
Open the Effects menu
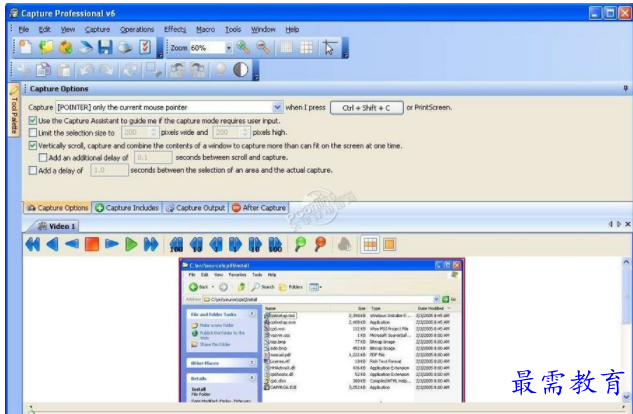click(x=175, y=29)
